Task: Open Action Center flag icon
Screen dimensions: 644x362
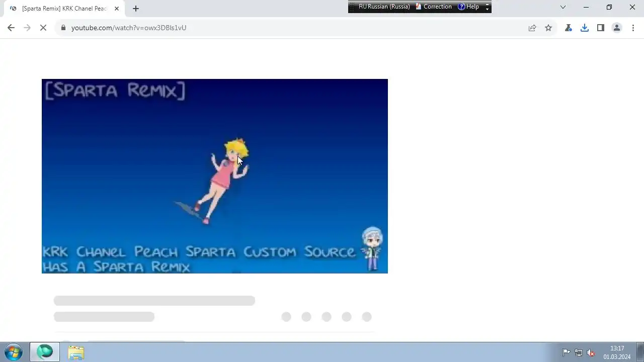Action: point(566,352)
